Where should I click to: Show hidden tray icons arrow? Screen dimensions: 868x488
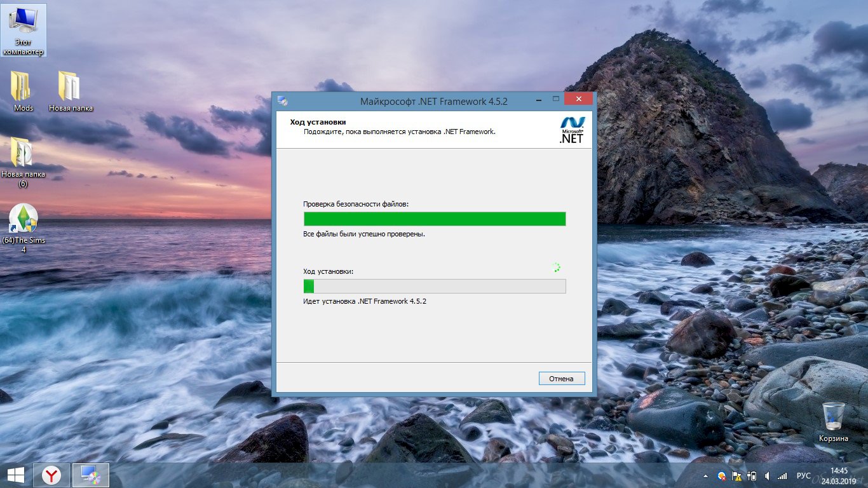click(x=705, y=476)
